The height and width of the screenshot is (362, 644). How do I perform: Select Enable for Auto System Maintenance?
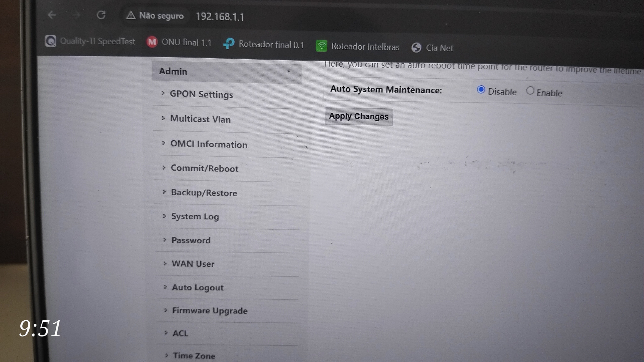pos(530,91)
